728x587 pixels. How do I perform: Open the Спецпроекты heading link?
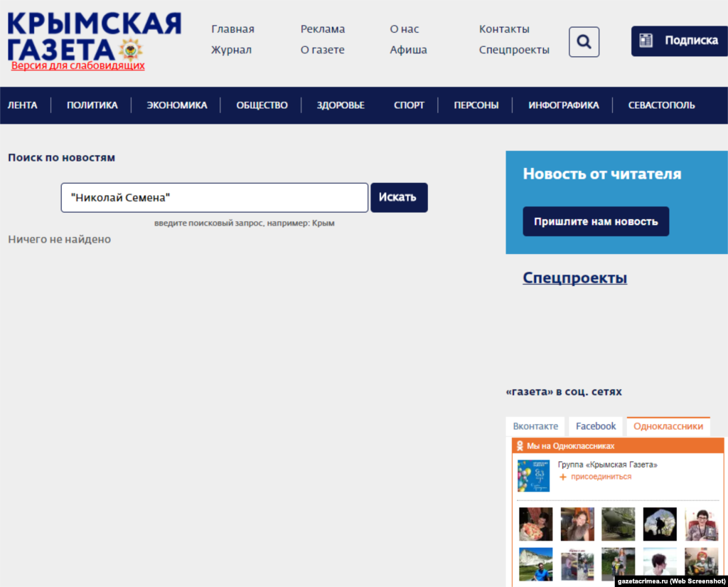tap(574, 277)
